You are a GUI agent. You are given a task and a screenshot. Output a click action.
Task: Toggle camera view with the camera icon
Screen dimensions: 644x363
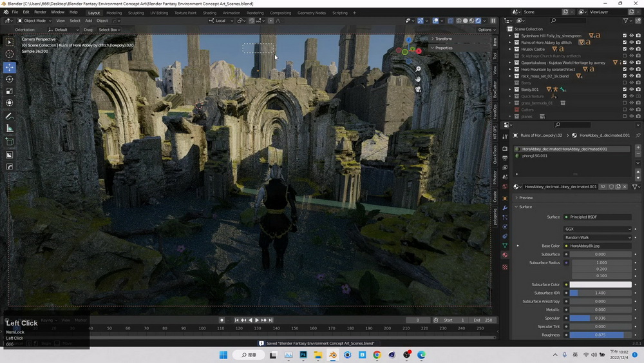point(418,89)
